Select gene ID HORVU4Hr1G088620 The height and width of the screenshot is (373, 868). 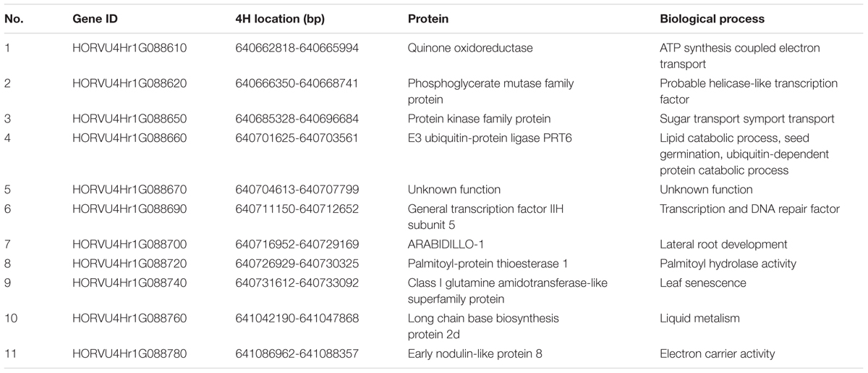129,83
